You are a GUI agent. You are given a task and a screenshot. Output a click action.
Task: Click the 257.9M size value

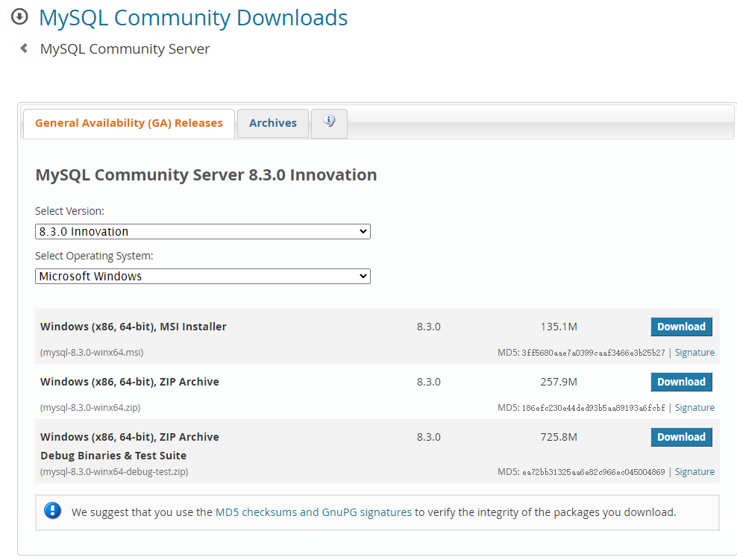[559, 382]
